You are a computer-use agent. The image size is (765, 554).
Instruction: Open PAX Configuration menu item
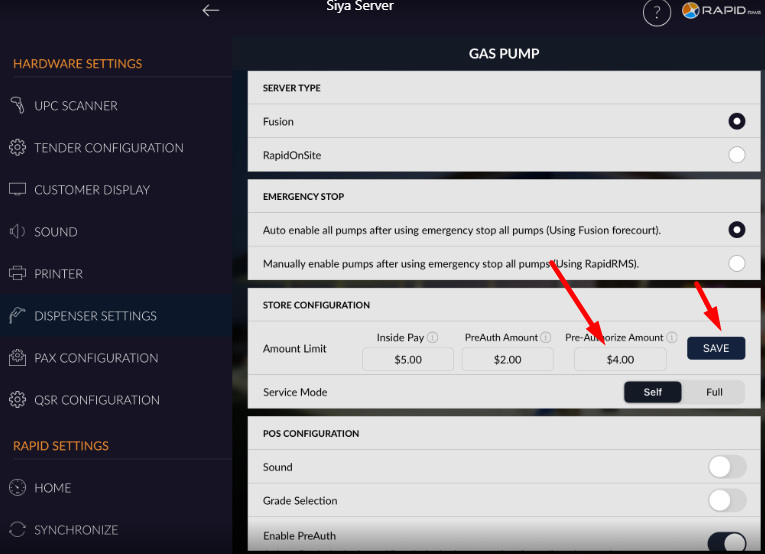pyautogui.click(x=96, y=358)
